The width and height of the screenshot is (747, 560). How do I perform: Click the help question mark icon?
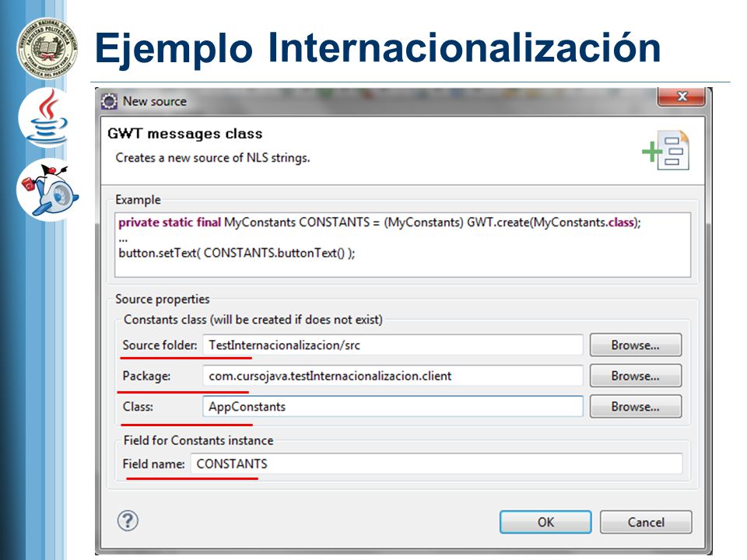(128, 521)
